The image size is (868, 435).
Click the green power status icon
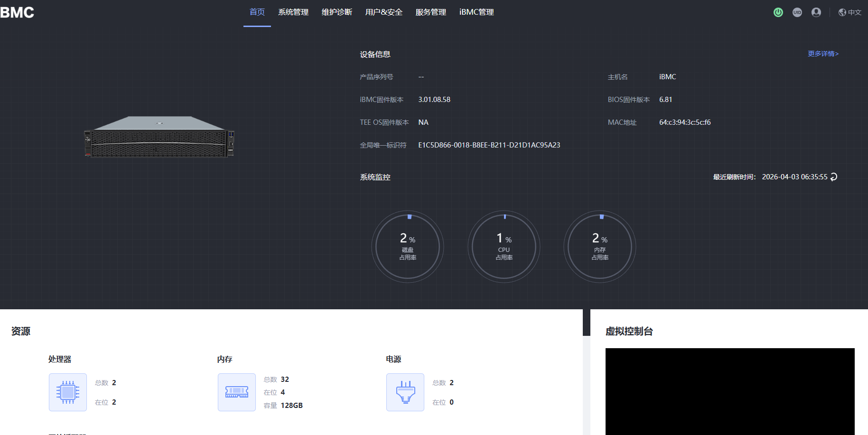pyautogui.click(x=778, y=12)
